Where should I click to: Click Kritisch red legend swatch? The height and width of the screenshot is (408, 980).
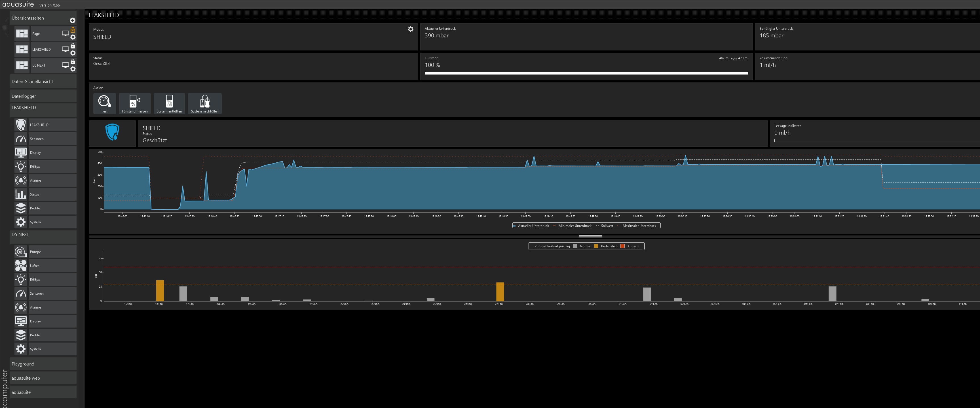[622, 246]
